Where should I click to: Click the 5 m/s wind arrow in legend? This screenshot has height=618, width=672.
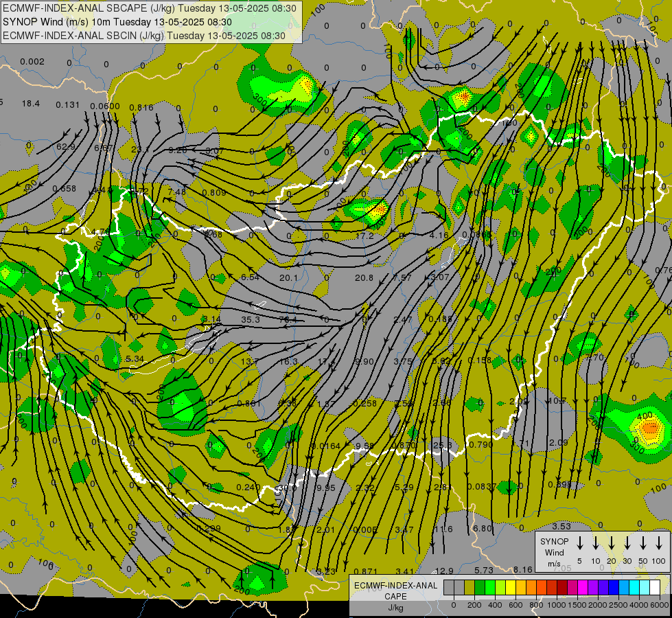click(x=580, y=543)
